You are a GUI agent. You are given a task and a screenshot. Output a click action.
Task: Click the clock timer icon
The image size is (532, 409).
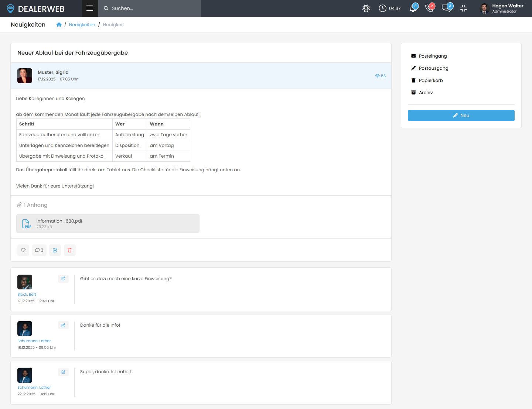click(383, 8)
